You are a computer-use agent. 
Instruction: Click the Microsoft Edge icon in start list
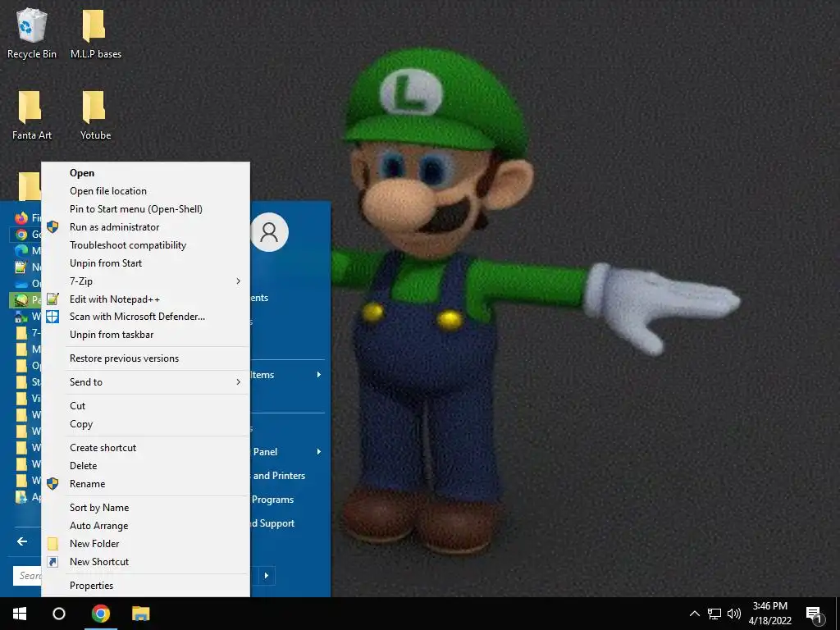point(21,250)
